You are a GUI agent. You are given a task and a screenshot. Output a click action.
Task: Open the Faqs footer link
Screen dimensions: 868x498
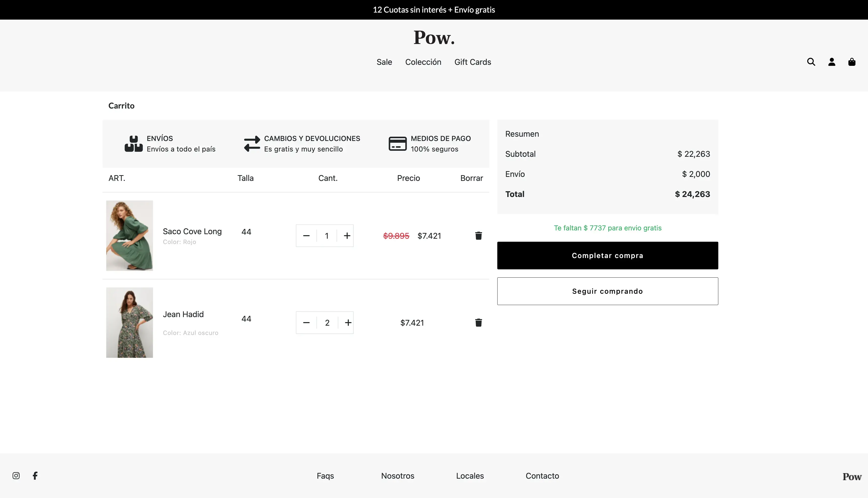point(325,475)
